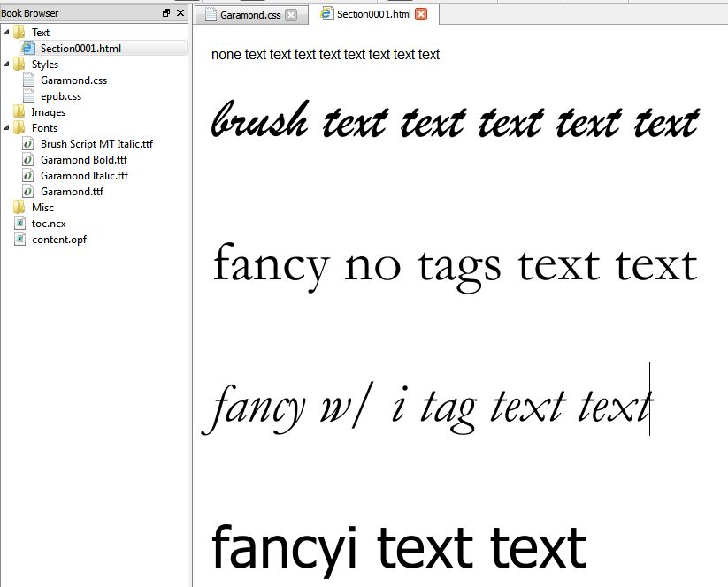Screen dimensions: 728x587
Task: Click the italic 'fancy w/ i tag' line
Action: (427, 408)
